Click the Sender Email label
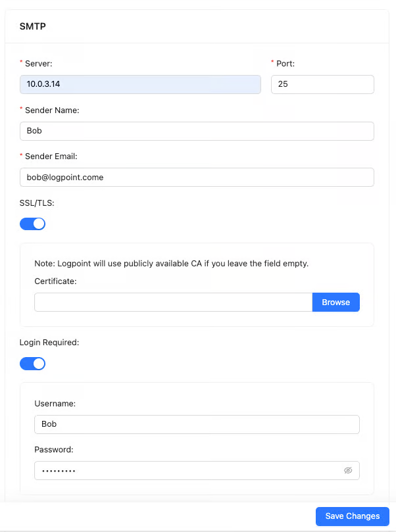 tap(51, 157)
